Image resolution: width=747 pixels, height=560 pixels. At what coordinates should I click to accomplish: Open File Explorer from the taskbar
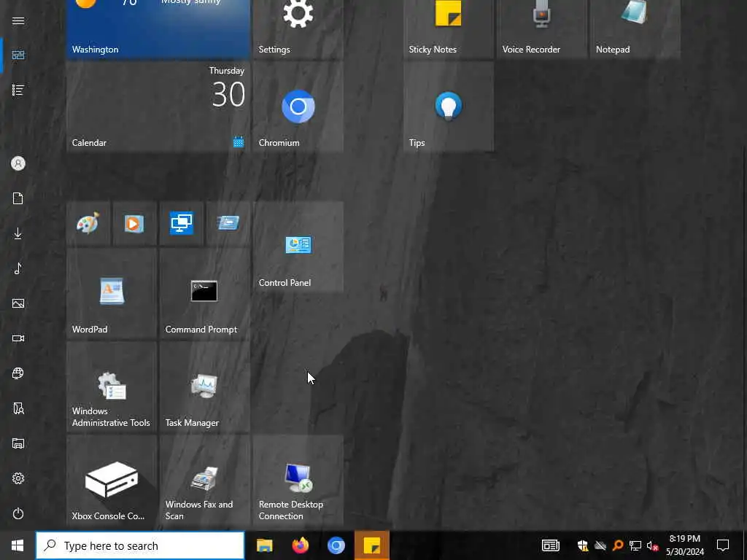tap(264, 545)
